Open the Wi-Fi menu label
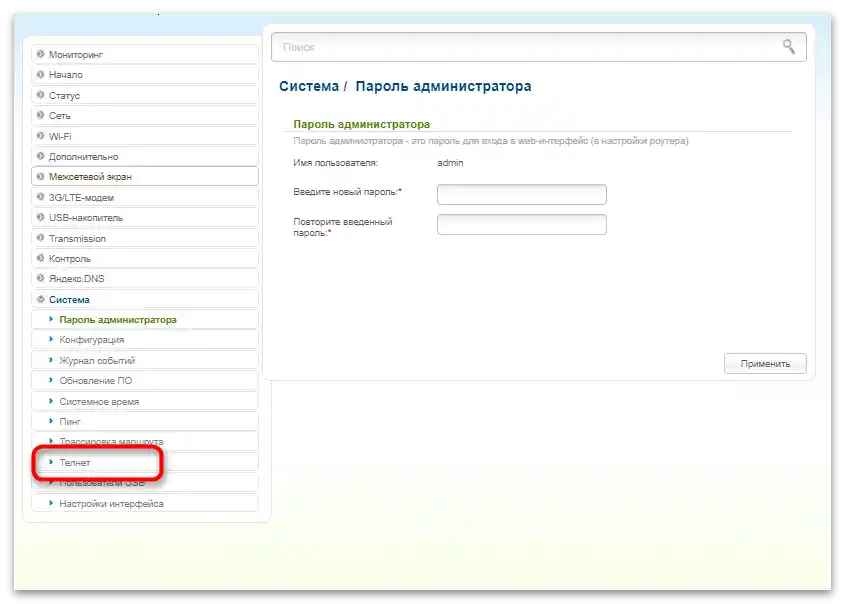The image size is (845, 604). (60, 136)
